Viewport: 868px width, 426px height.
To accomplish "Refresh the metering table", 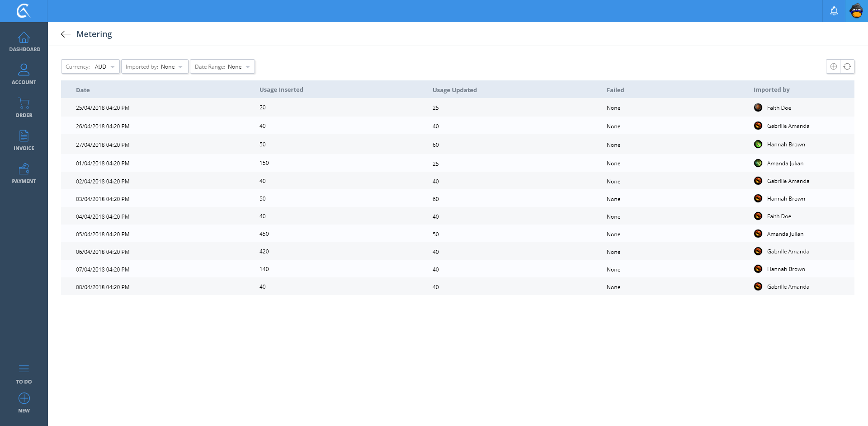I will pyautogui.click(x=847, y=66).
